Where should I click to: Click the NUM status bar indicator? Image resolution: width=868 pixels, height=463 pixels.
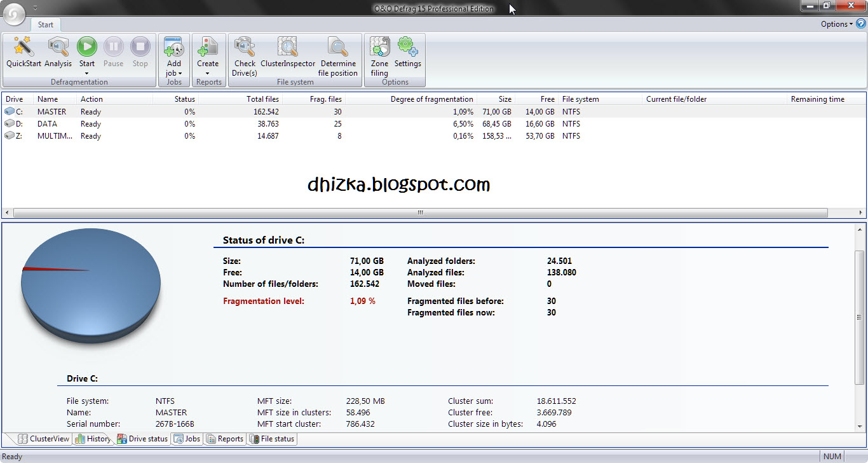coord(832,457)
